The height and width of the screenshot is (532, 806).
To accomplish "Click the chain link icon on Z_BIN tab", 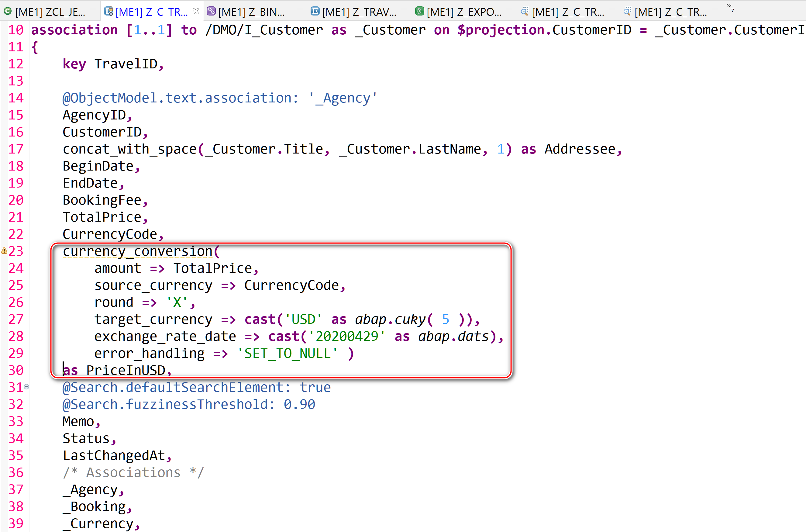I will (211, 11).
